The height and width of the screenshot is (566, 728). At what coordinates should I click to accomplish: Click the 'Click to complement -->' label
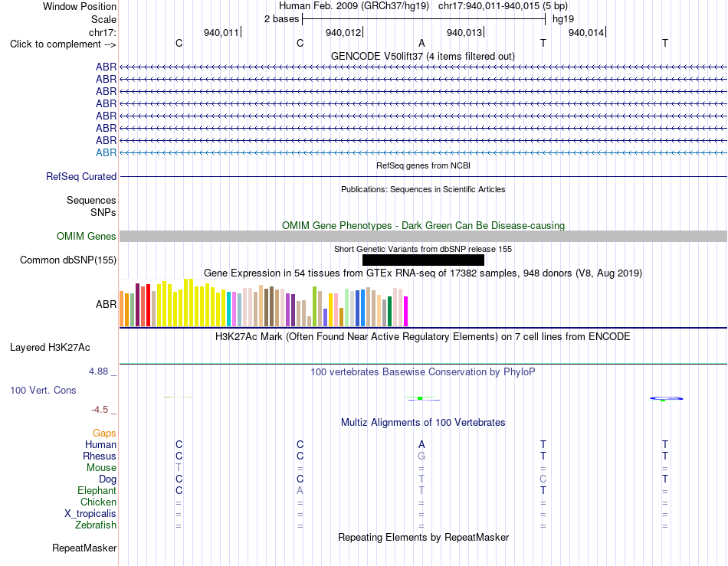[x=63, y=44]
